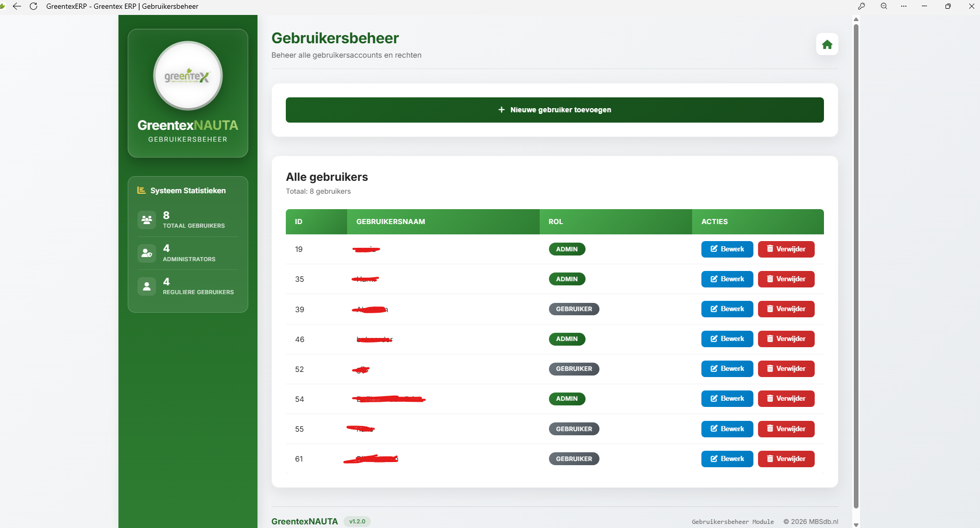Image resolution: width=980 pixels, height=528 pixels.
Task: Click Verwijder for user ID 61
Action: click(786, 459)
